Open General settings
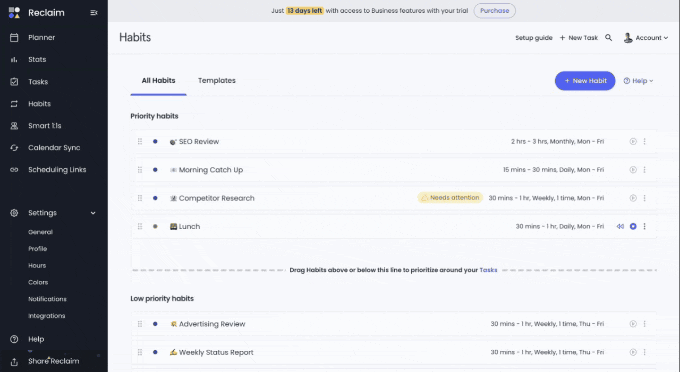 pos(40,232)
